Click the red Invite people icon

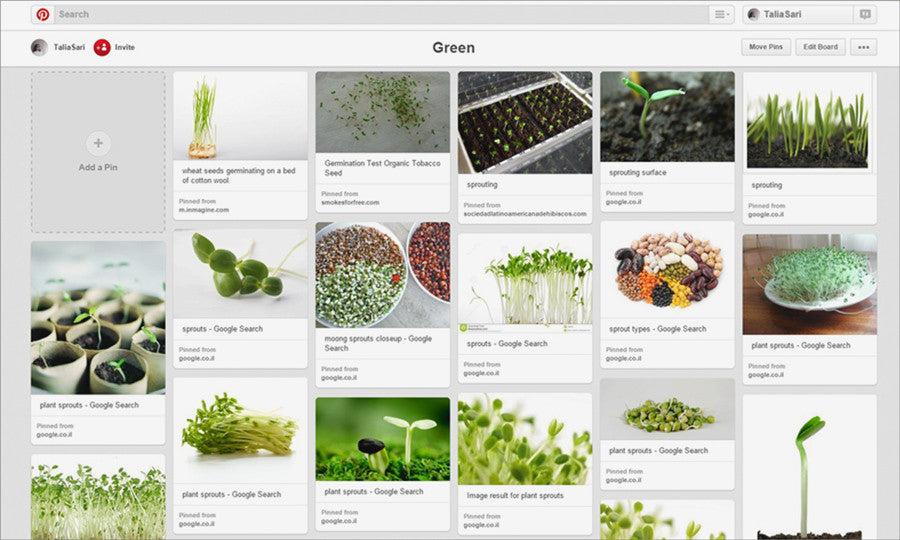[x=102, y=47]
